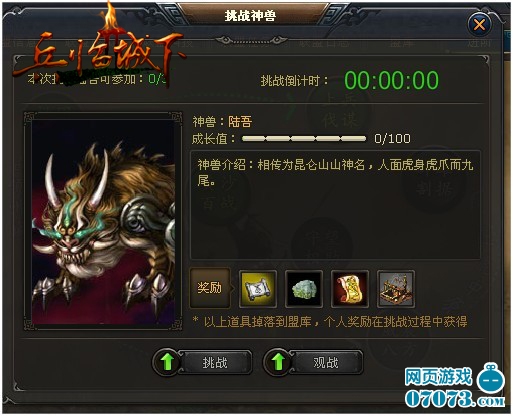The height and width of the screenshot is (416, 513).
Task: Click the blue robot mascot icon
Action: 491,379
